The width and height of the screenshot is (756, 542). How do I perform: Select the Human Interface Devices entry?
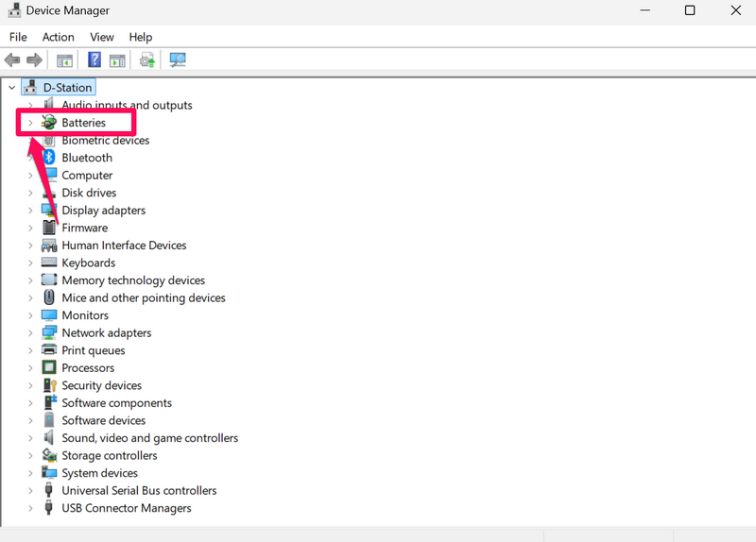124,246
